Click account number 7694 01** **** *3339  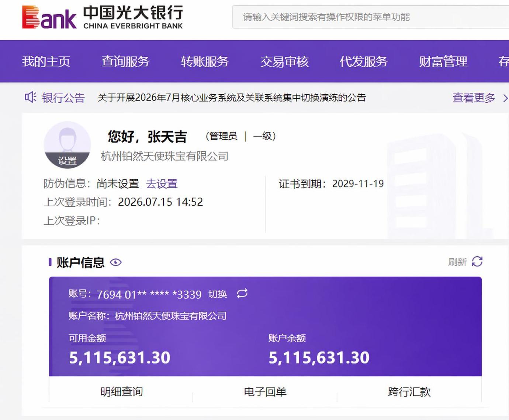[x=149, y=294]
